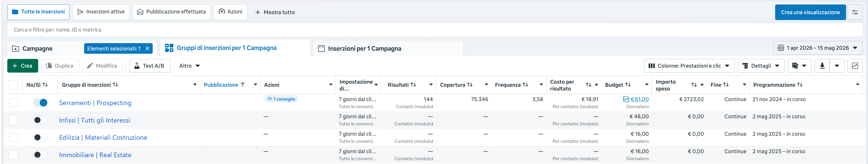
Task: Enable the Edilizia | Materiali Costruzione toggle
Action: 41,137
